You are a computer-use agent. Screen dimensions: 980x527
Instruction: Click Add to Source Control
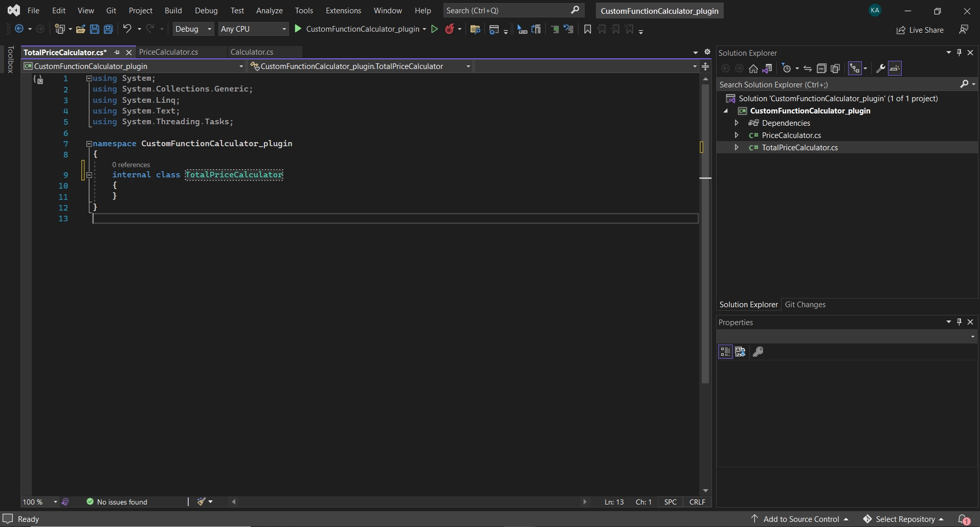[x=800, y=519]
